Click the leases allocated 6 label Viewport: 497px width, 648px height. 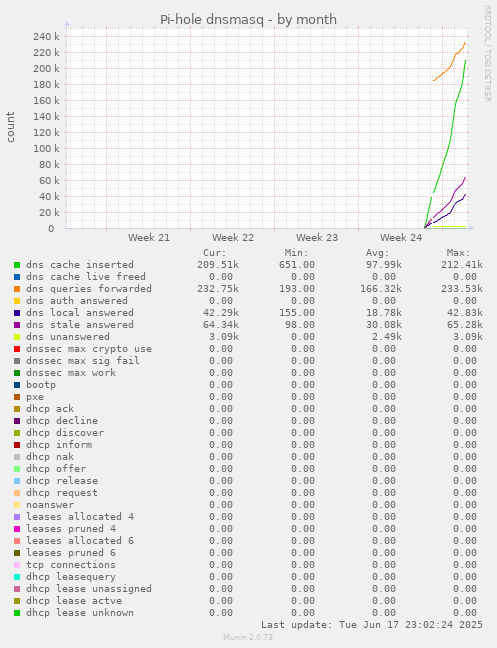tap(80, 540)
